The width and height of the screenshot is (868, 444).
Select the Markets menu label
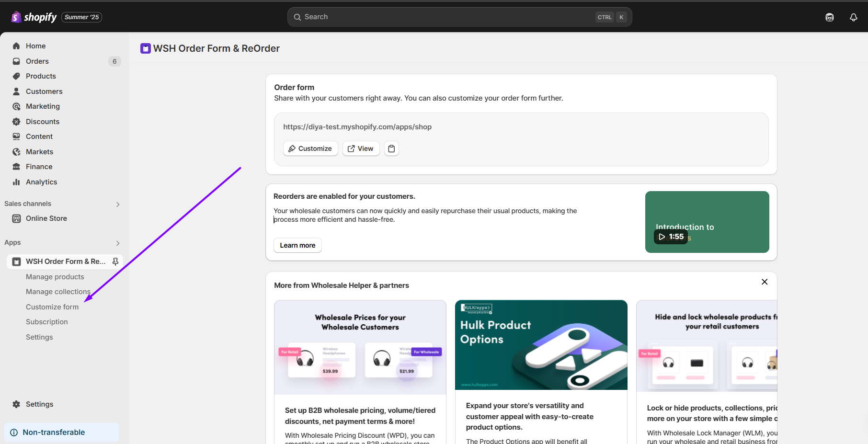(40, 152)
